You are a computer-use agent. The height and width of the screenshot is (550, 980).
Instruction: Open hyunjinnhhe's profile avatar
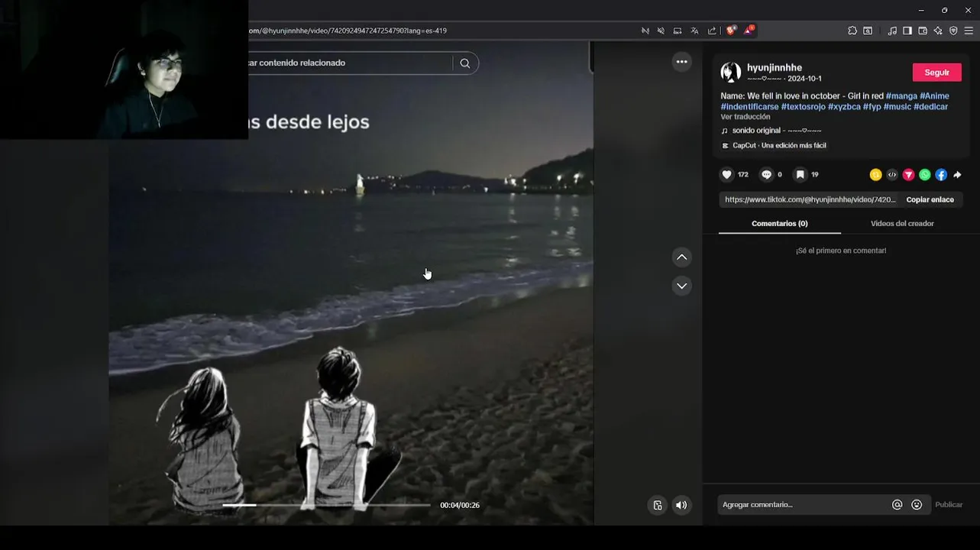[x=731, y=73]
